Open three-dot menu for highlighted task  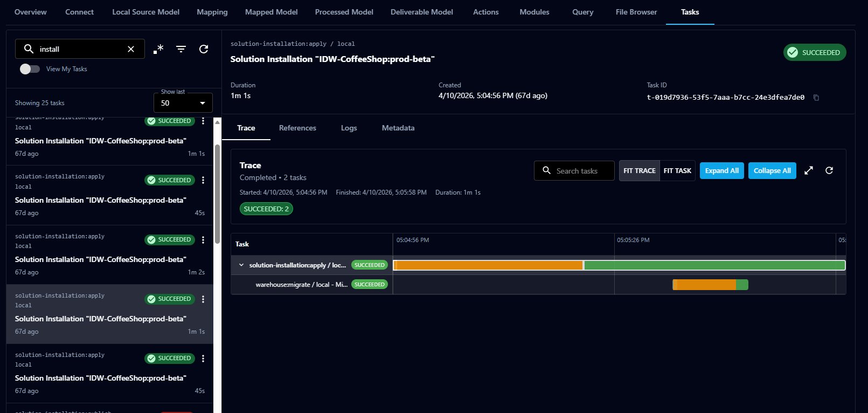[x=203, y=299]
